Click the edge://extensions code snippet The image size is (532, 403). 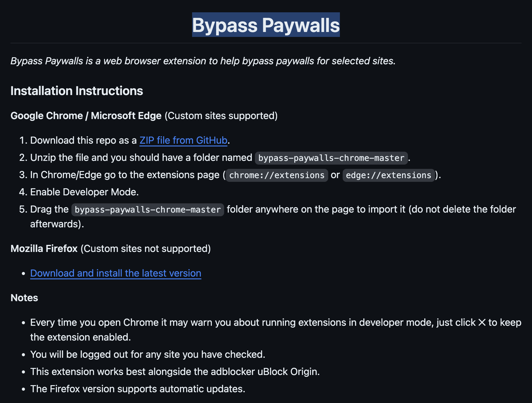(x=388, y=175)
